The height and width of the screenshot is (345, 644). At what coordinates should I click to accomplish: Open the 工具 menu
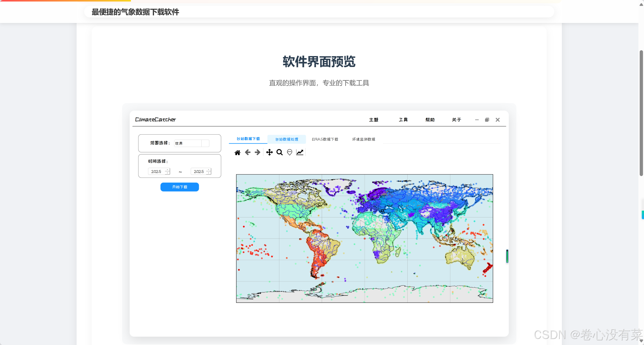coord(403,120)
